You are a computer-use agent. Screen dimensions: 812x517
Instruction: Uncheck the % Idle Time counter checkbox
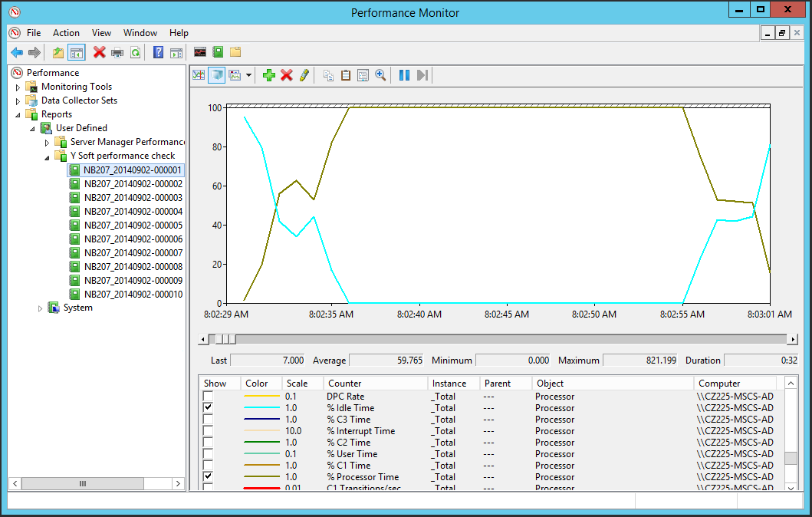[x=208, y=408]
